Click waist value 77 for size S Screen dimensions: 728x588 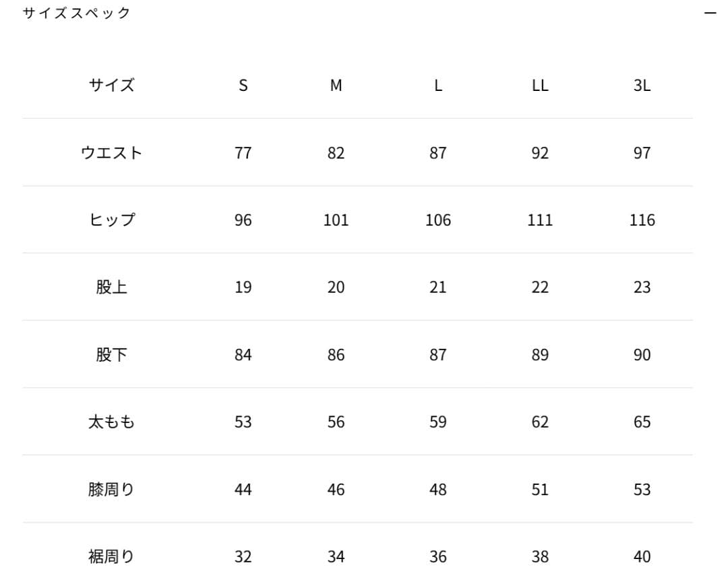(243, 153)
